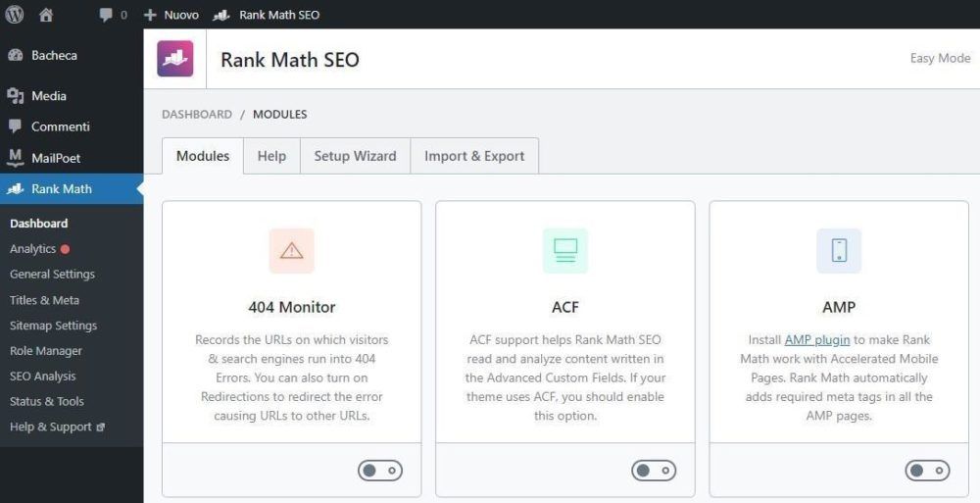Screen dimensions: 980x503
Task: Click the DASHBOARD breadcrumb link
Action: 197,115
